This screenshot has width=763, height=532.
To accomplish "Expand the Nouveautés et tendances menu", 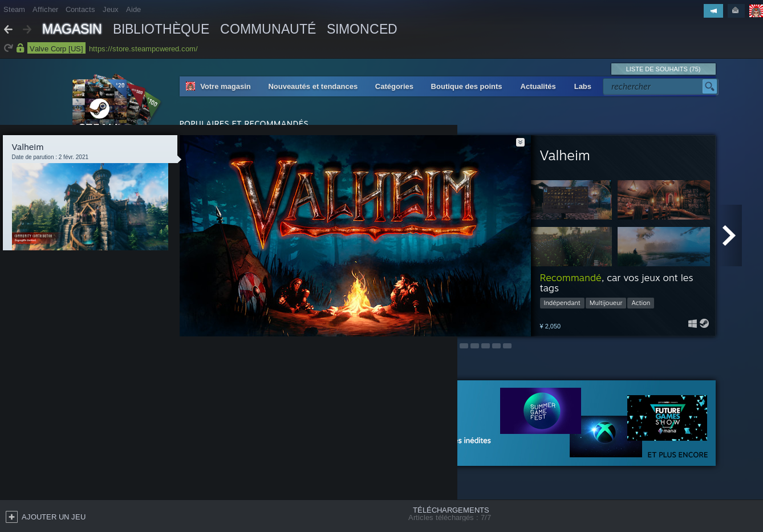I will (x=313, y=86).
